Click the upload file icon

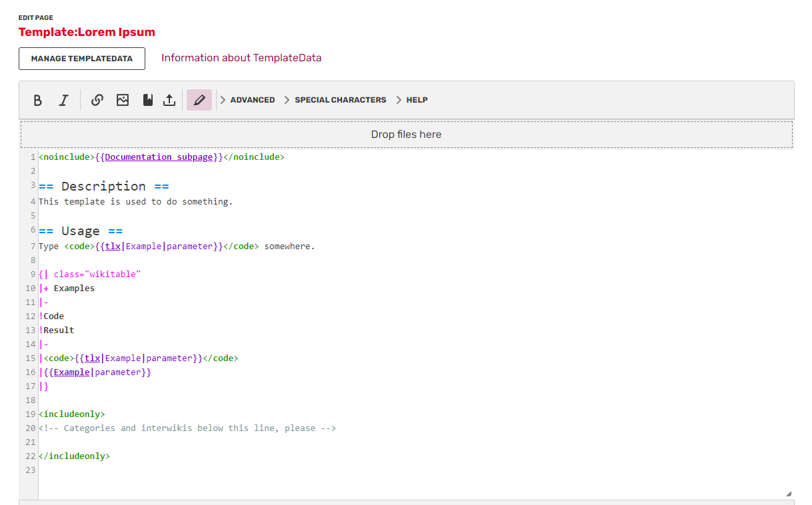coord(169,100)
